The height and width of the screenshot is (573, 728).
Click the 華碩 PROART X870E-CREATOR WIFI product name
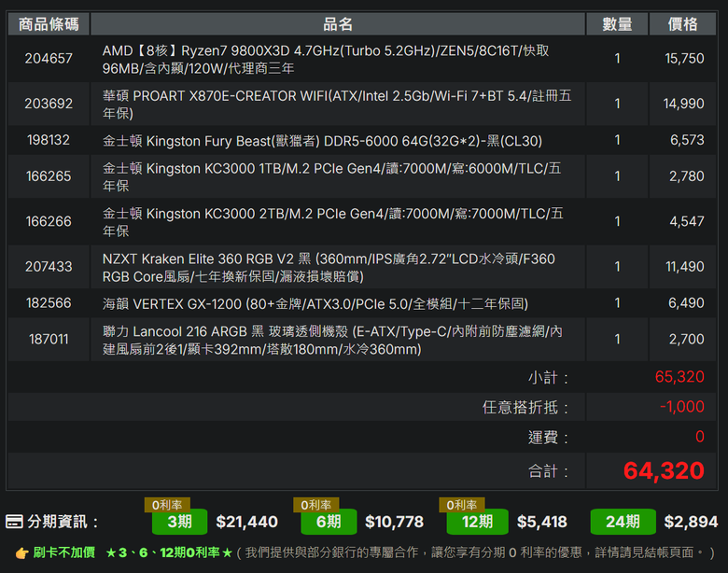pos(337,105)
